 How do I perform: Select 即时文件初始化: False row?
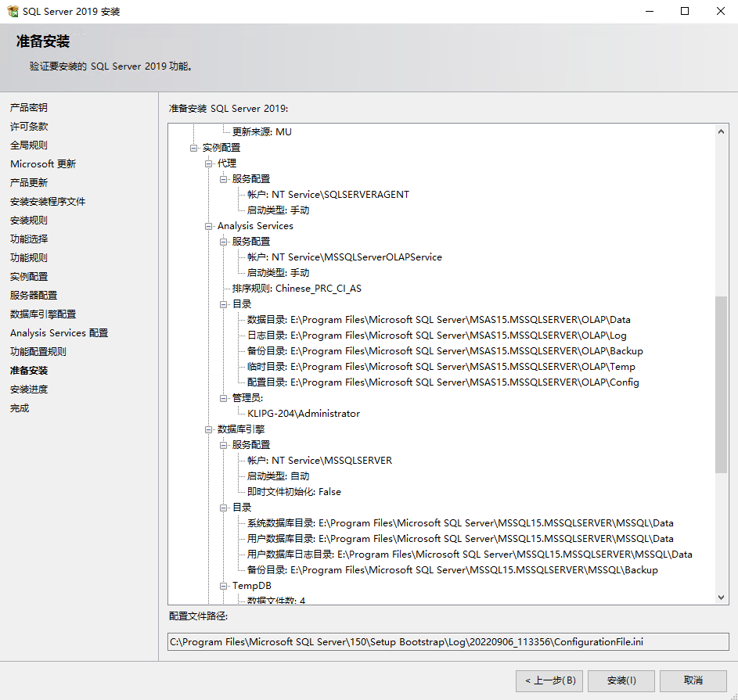[x=294, y=492]
